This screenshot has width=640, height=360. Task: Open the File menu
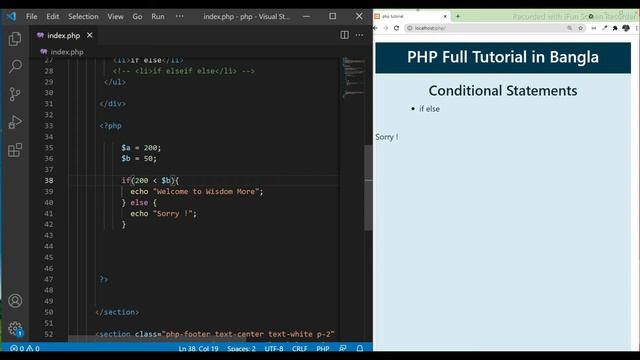(x=31, y=16)
